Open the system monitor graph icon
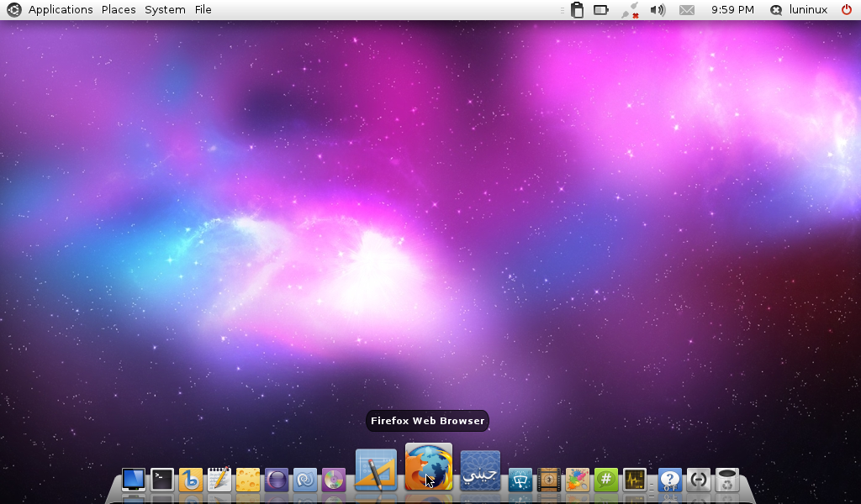Image resolution: width=861 pixels, height=504 pixels. coord(635,480)
